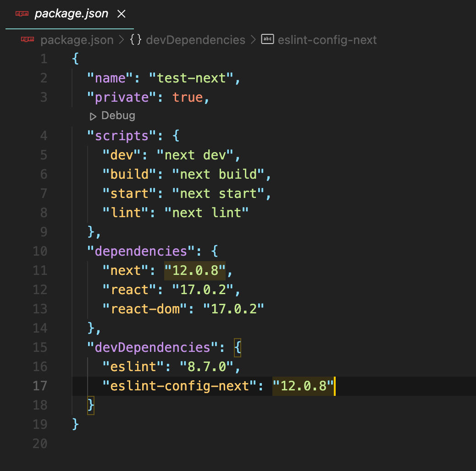
Task: Click the Debug play triangle icon
Action: coord(93,116)
